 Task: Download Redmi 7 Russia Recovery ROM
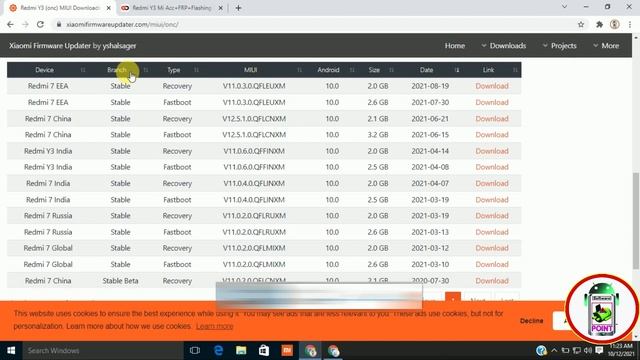tap(492, 216)
